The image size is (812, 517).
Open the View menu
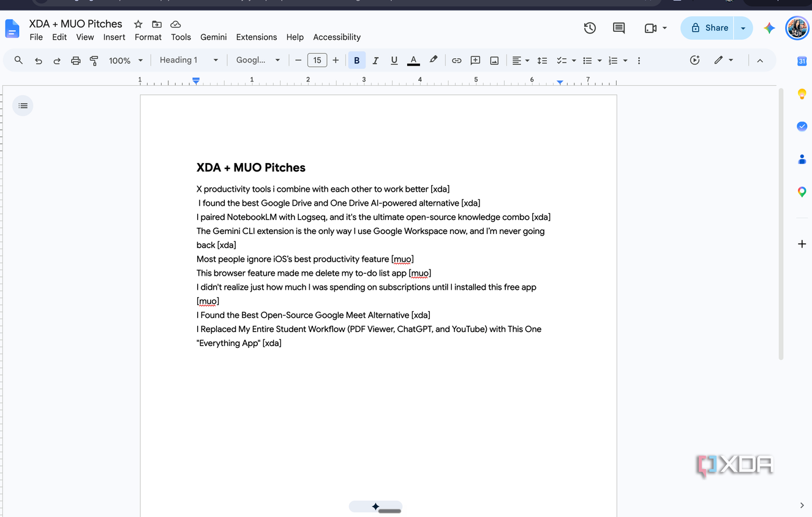(85, 37)
